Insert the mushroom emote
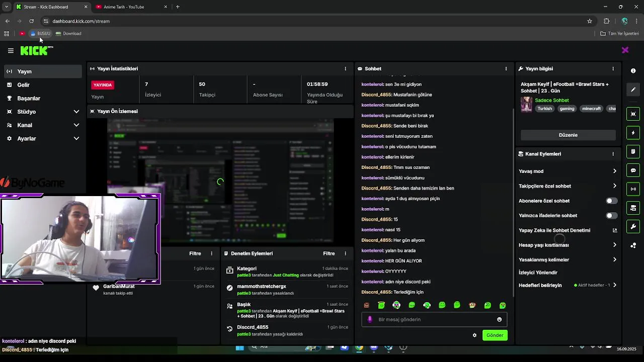This screenshot has width=644, height=362. point(472,305)
